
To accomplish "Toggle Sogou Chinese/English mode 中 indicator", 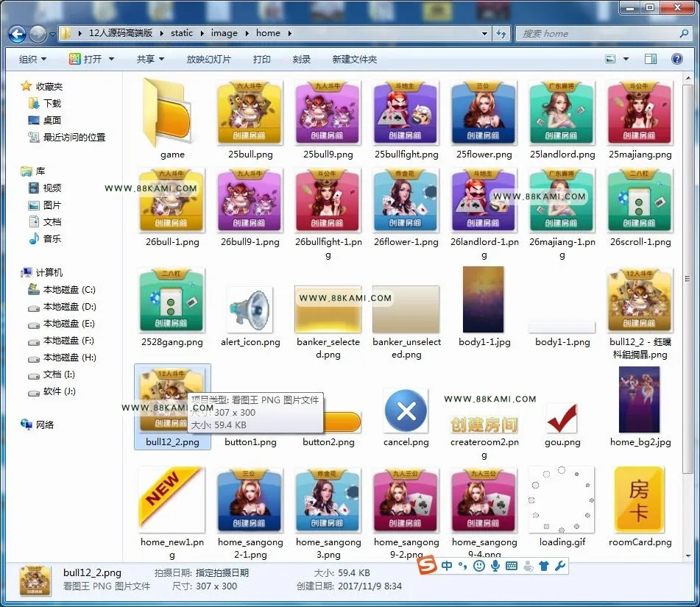I will coord(447,566).
